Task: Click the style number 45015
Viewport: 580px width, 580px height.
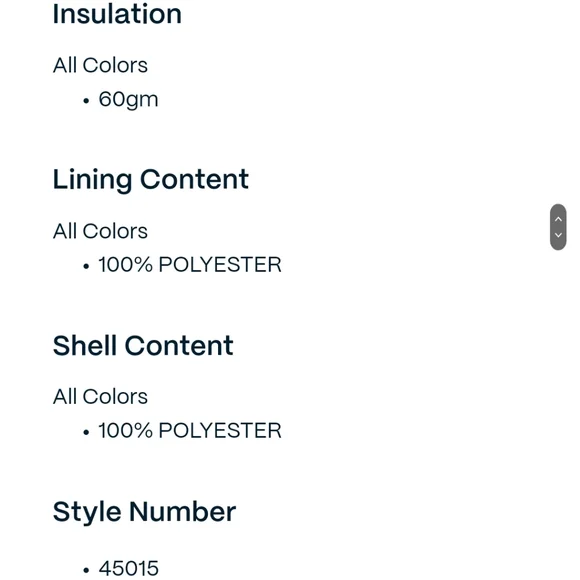Action: (x=128, y=569)
